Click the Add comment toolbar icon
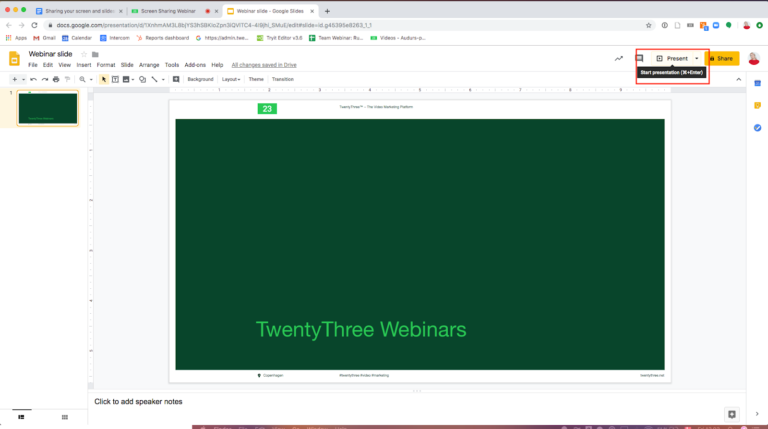The width and height of the screenshot is (768, 429). pos(176,79)
